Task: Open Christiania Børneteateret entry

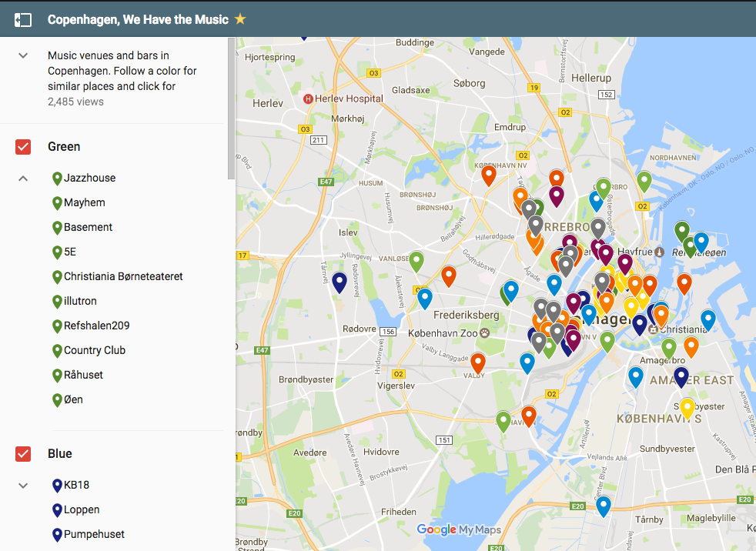Action: [123, 276]
